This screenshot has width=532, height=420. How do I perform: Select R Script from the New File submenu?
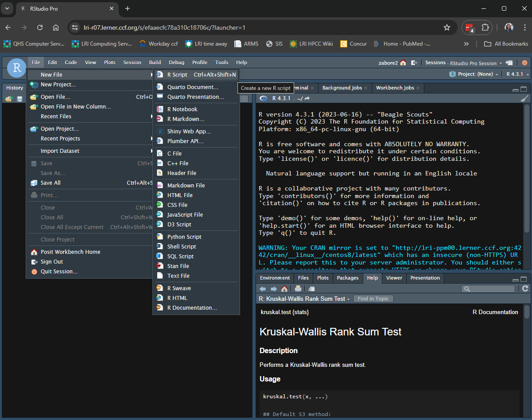coord(196,74)
